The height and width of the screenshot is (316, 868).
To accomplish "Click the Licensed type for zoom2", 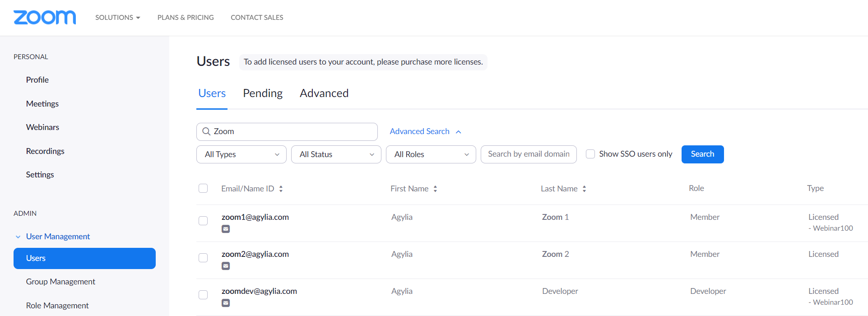I will [823, 254].
